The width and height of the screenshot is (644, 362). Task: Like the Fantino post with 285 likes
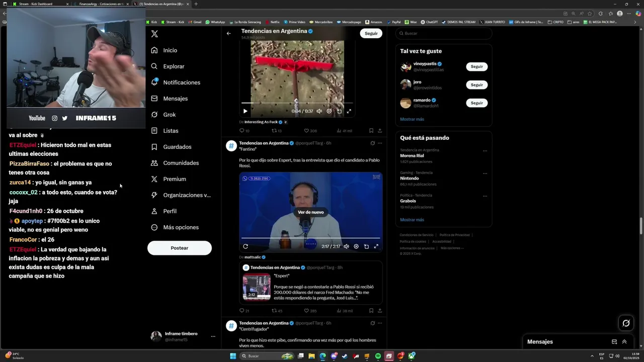310,311
